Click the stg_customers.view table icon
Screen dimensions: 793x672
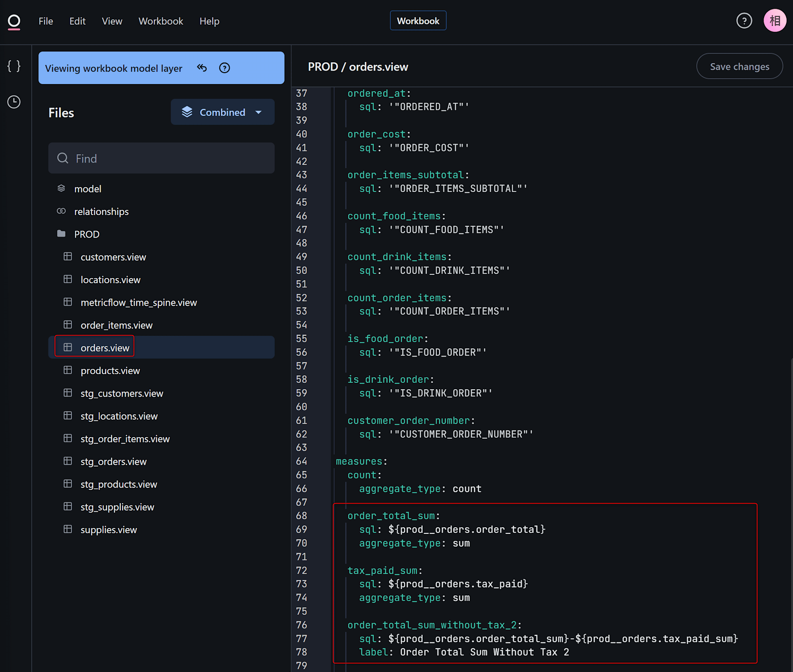point(68,393)
